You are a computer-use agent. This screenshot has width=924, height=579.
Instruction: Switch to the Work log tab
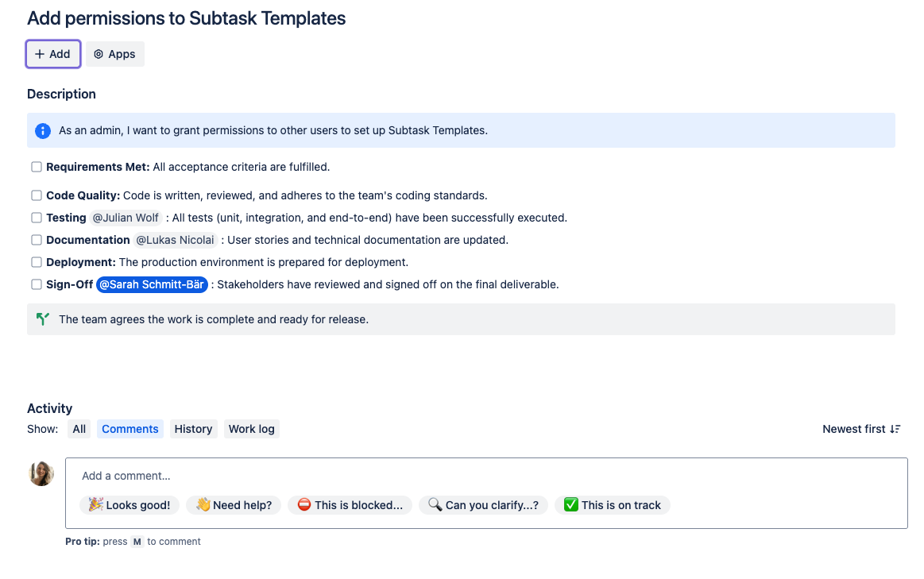click(x=251, y=428)
